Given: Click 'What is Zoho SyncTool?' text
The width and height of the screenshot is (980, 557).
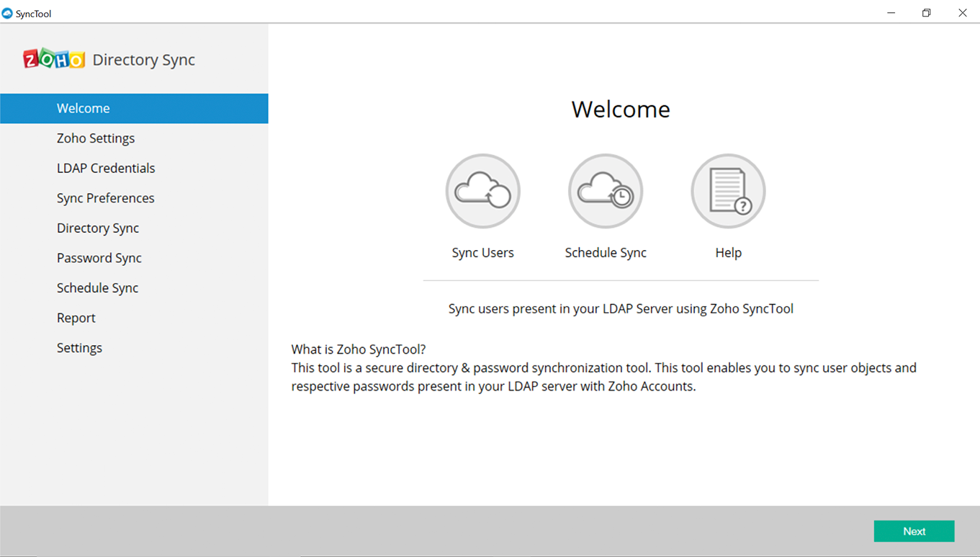Looking at the screenshot, I should click(359, 349).
